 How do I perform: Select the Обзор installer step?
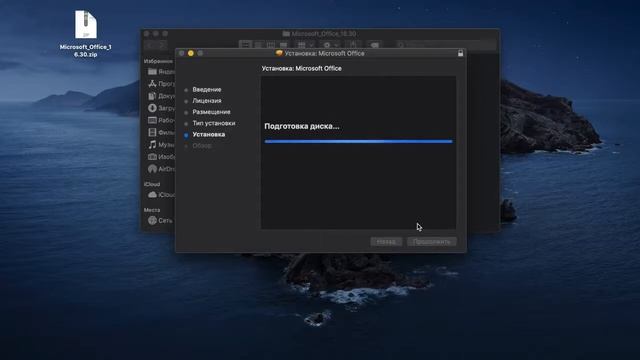click(x=202, y=145)
